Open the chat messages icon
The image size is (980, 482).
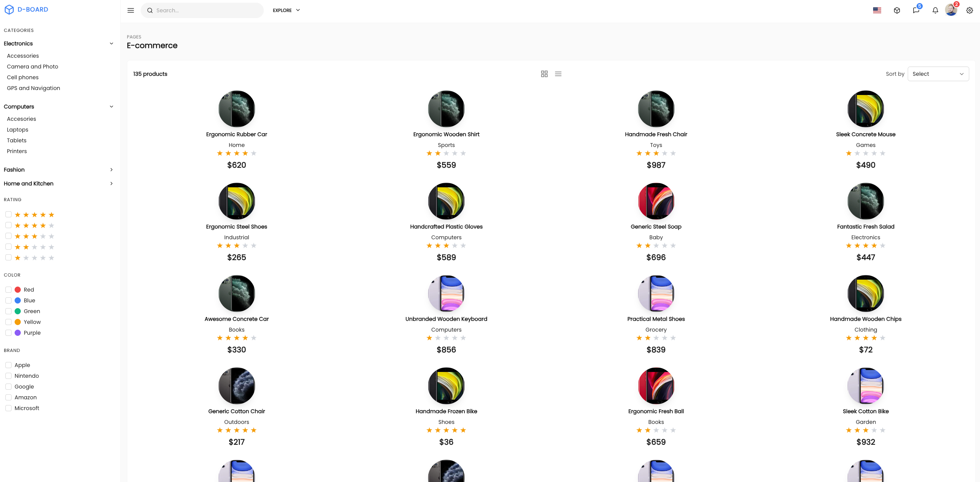point(916,10)
